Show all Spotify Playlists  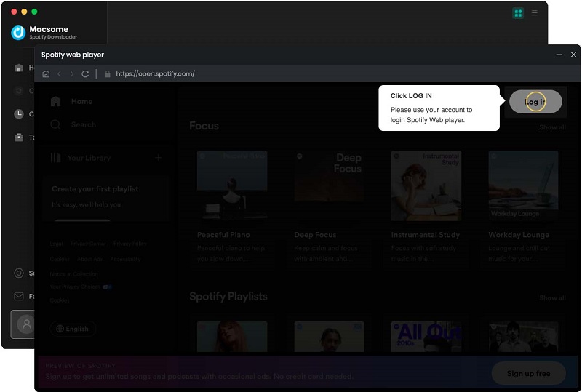point(553,297)
